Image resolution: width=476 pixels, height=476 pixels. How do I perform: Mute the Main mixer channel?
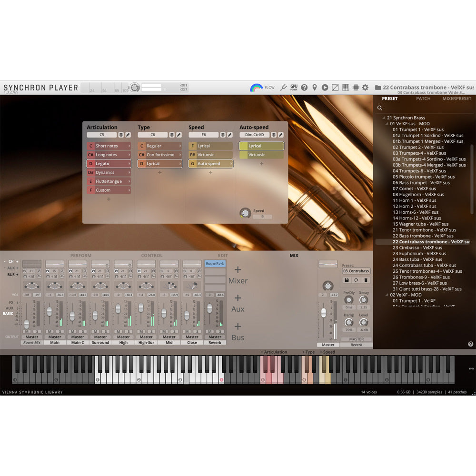pyautogui.click(x=50, y=331)
